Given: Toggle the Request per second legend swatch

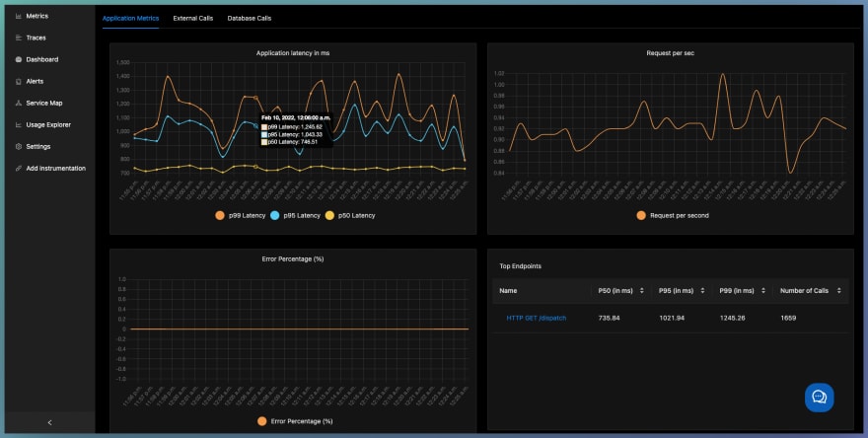Looking at the screenshot, I should pyautogui.click(x=641, y=215).
